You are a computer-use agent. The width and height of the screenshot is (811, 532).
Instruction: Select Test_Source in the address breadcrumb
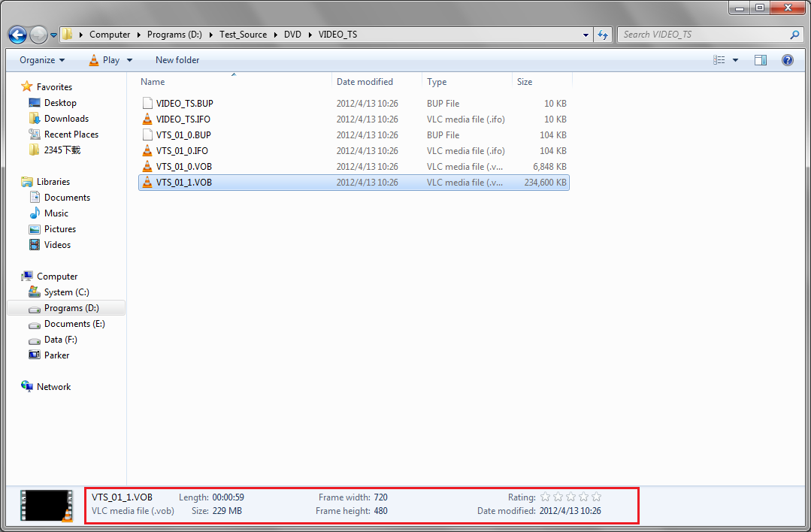[x=243, y=35]
